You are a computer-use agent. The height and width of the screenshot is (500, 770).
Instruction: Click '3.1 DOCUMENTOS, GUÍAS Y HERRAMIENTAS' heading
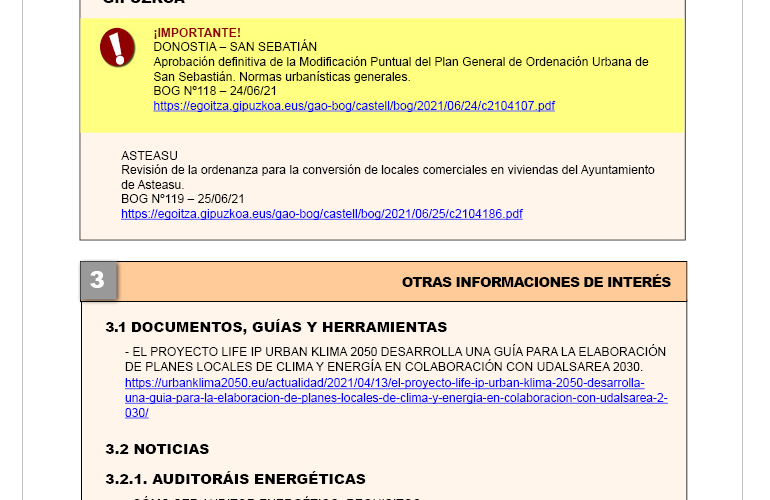click(x=276, y=327)
